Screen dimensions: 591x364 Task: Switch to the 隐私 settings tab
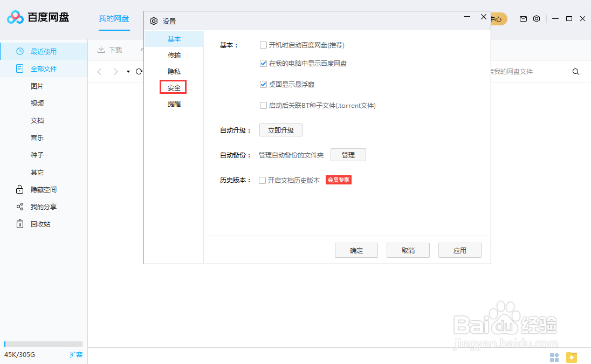pos(174,72)
